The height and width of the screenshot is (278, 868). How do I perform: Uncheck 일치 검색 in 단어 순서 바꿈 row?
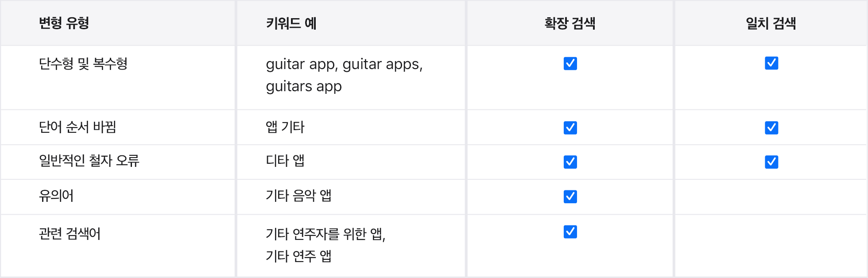[x=771, y=128]
